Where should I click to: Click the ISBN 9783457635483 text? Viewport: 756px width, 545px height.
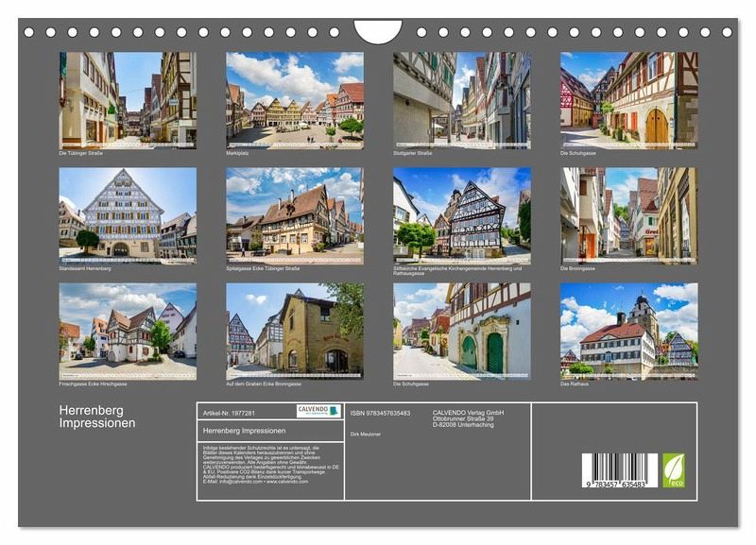[380, 413]
